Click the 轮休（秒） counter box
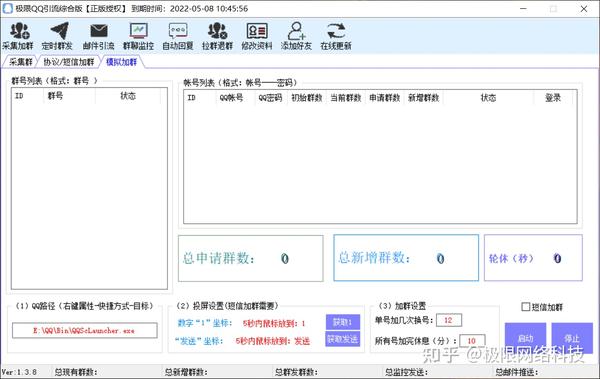This screenshot has height=379, width=600. (x=533, y=258)
